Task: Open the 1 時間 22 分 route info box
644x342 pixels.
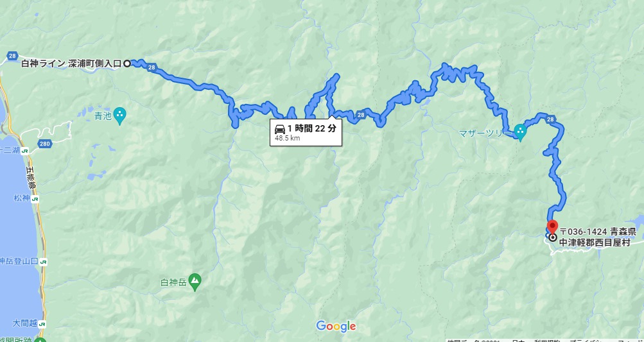Action: pyautogui.click(x=306, y=132)
